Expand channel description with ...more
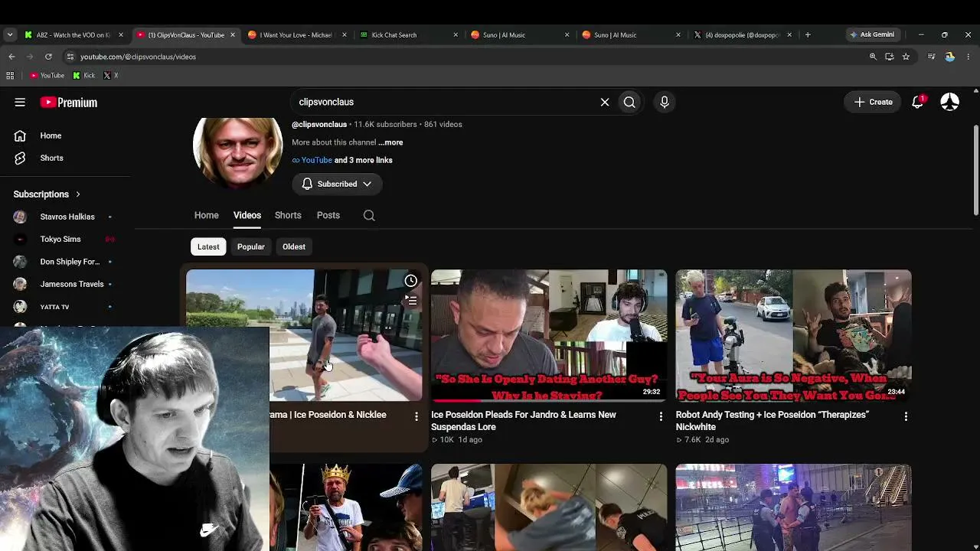 [x=390, y=142]
